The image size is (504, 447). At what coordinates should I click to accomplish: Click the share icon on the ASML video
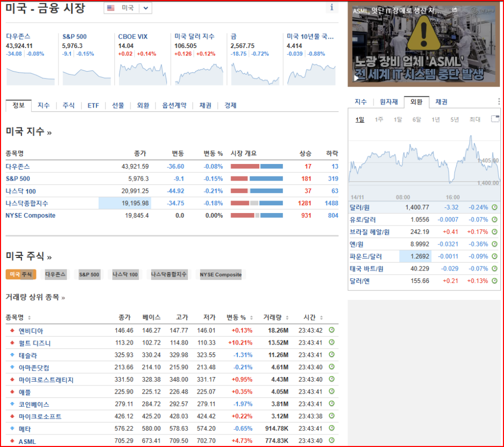tap(454, 10)
